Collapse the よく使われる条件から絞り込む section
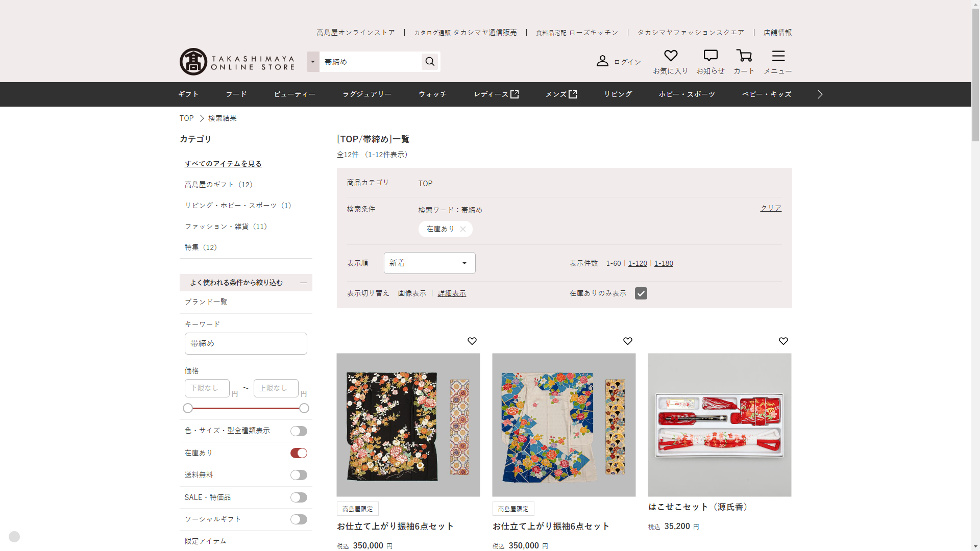 (303, 283)
